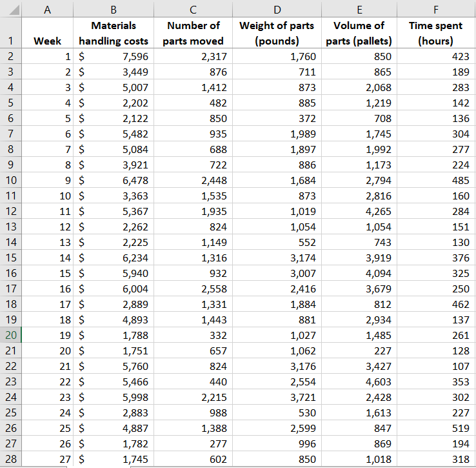476x468 pixels.
Task: Select column B header
Action: [x=114, y=10]
